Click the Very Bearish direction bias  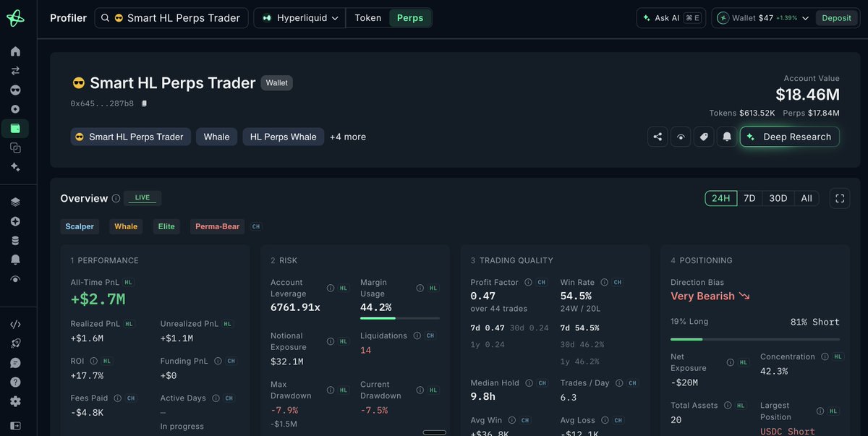pyautogui.click(x=710, y=296)
